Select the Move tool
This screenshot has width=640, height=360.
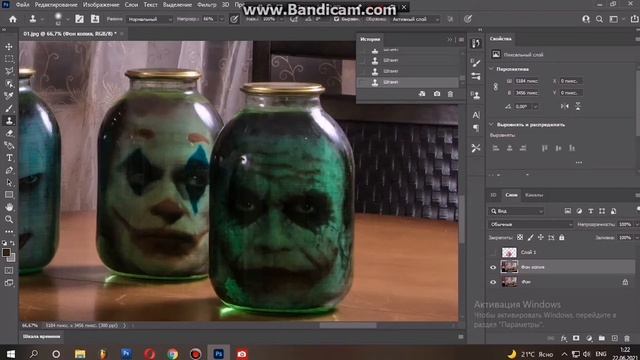click(9, 47)
